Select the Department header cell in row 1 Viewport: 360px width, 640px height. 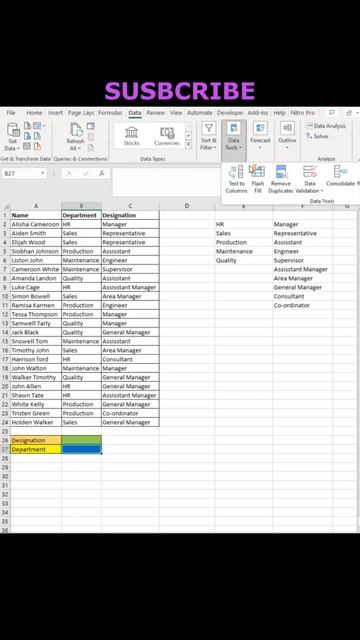click(x=81, y=215)
